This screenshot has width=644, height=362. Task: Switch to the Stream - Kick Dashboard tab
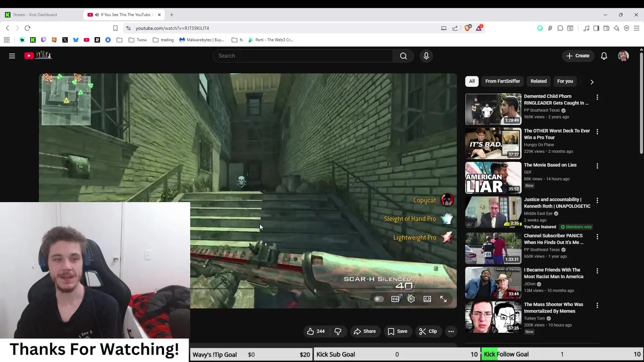(41, 15)
